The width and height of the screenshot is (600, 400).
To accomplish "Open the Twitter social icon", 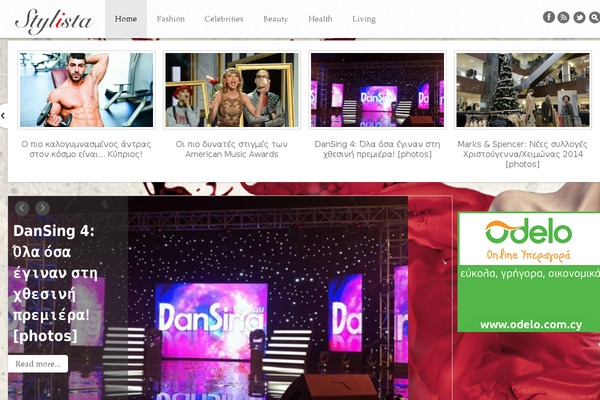I will [x=579, y=17].
